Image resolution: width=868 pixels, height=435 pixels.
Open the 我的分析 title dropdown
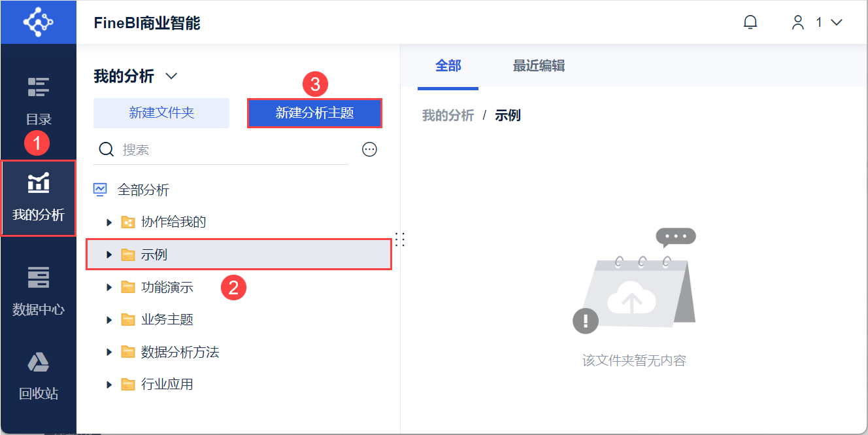171,77
